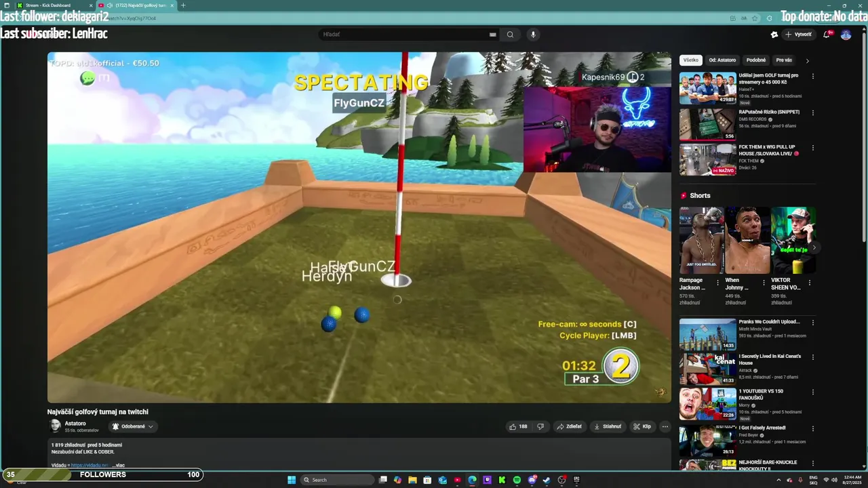Open options menu for 1 YOUTUBER VS 150 video
This screenshot has width=868, height=488.
pos(813,392)
